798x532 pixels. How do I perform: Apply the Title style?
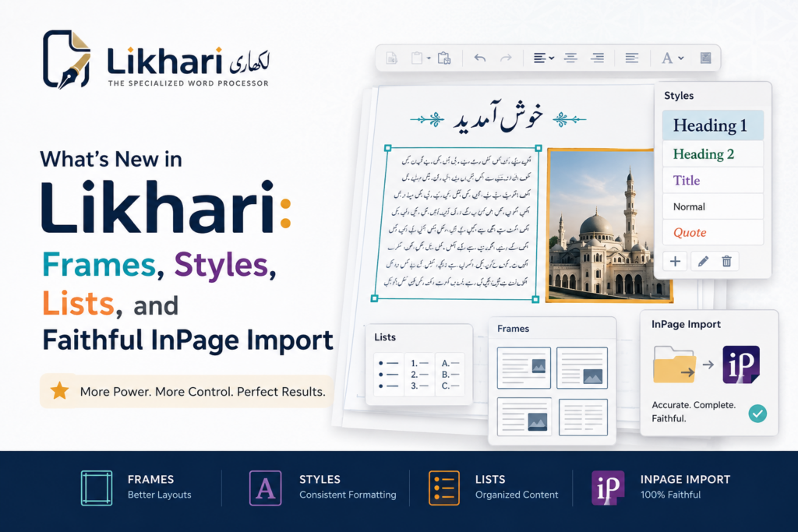712,180
